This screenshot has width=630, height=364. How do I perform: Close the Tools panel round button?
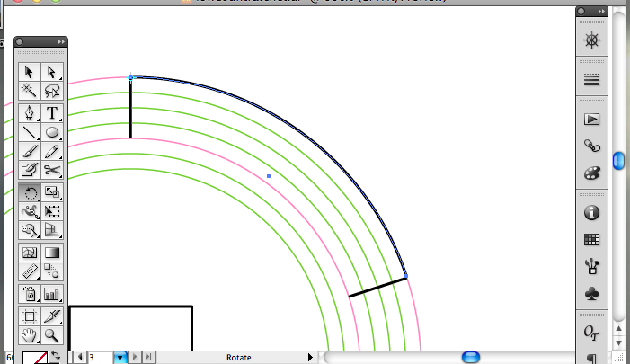(x=19, y=41)
